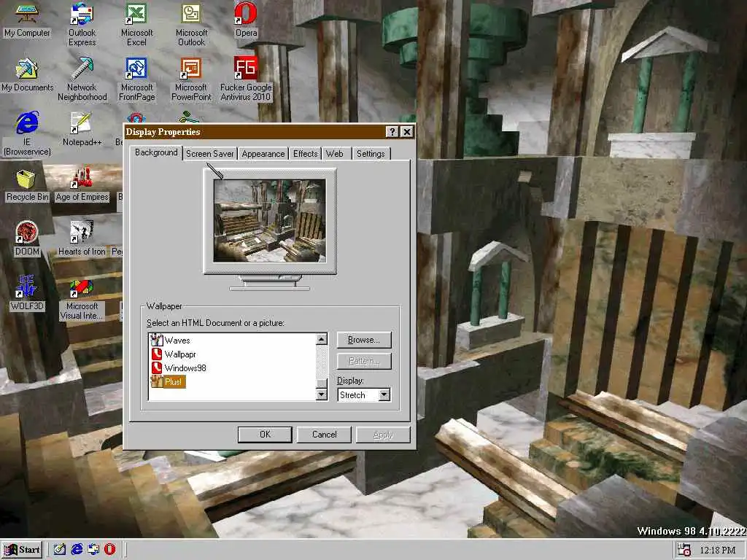Click the Task Scheduler system tray icon
The height and width of the screenshot is (560, 747).
coord(684,550)
